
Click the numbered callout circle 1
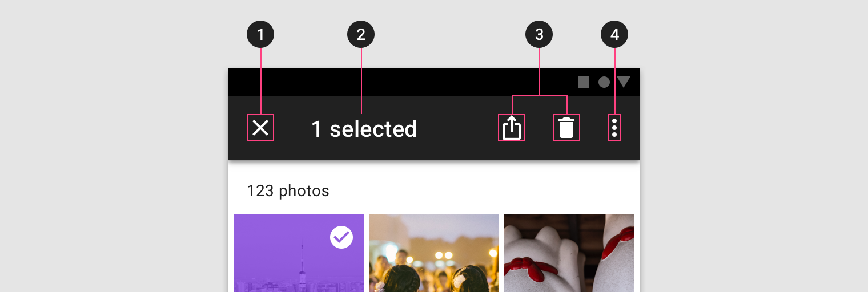260,35
